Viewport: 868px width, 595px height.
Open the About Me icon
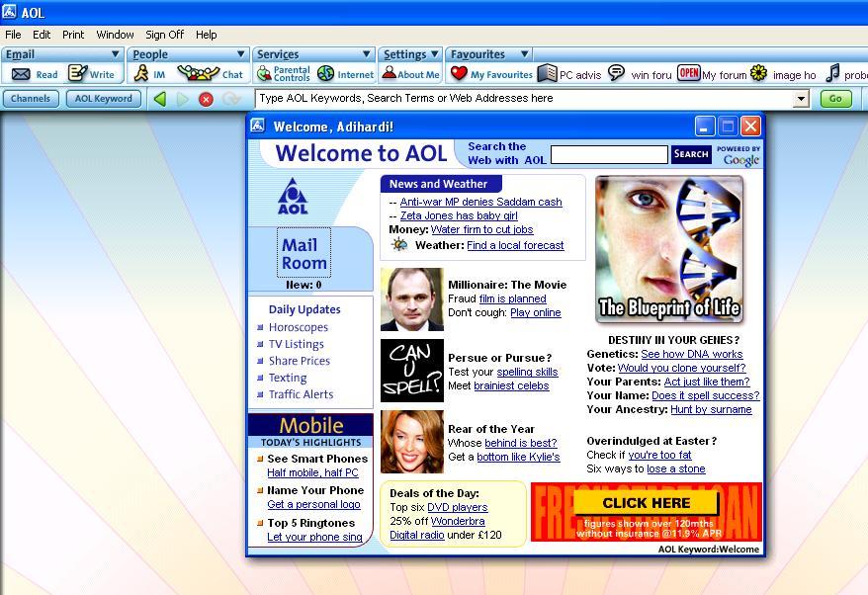point(390,72)
